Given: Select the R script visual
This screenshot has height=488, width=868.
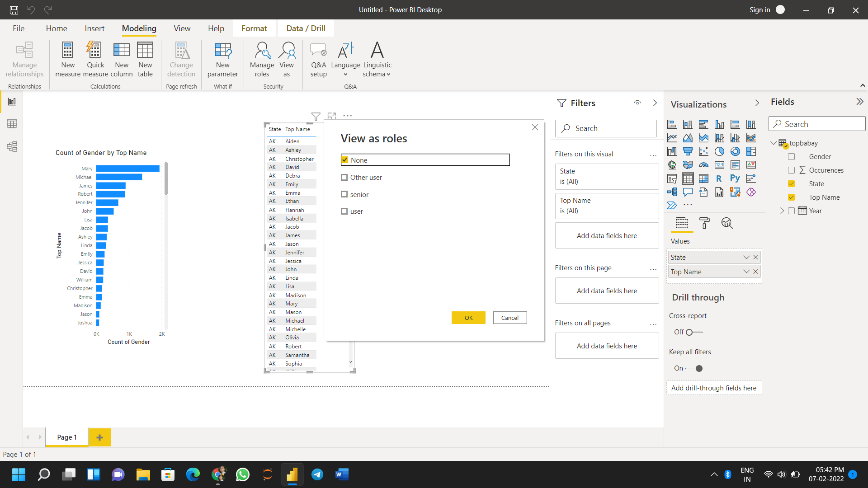Looking at the screenshot, I should click(x=719, y=178).
